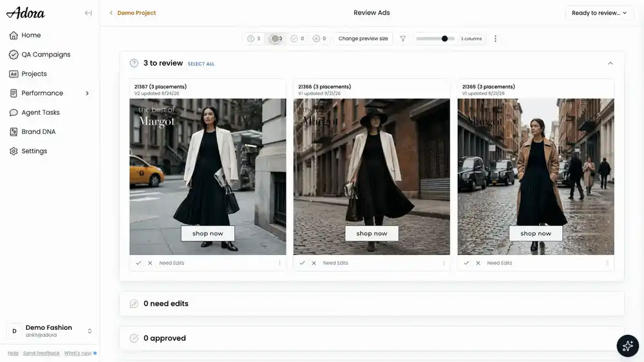The width and height of the screenshot is (644, 362).
Task: Open ad 21365 thumbnail
Action: (x=536, y=176)
